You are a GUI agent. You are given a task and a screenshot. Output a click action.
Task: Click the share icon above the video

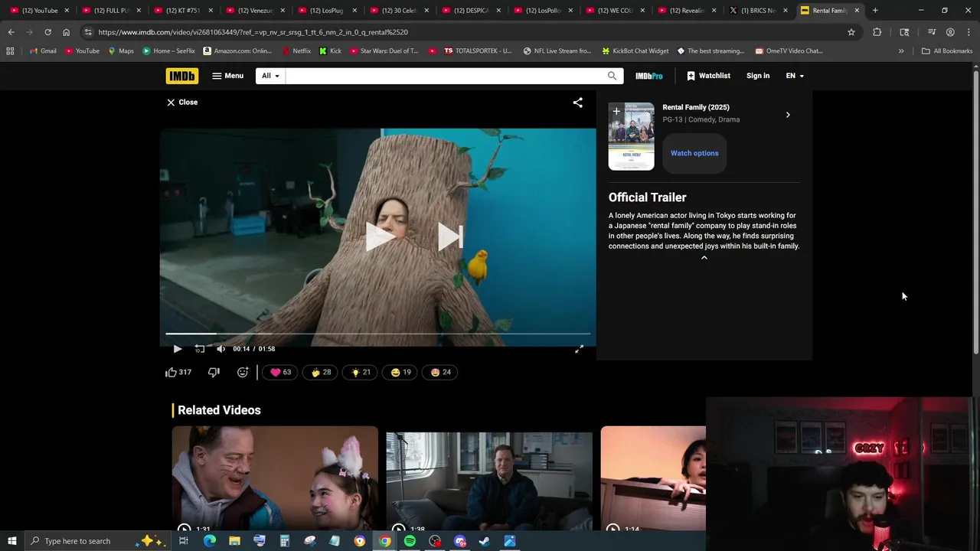tap(578, 103)
